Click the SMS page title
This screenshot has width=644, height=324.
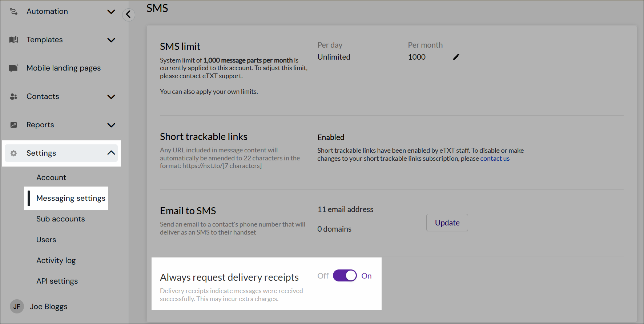click(157, 8)
